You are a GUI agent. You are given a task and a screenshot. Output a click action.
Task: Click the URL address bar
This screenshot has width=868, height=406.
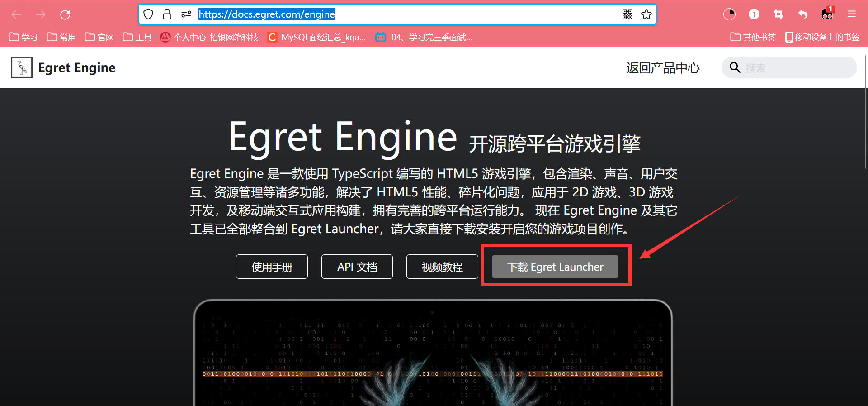click(x=398, y=14)
